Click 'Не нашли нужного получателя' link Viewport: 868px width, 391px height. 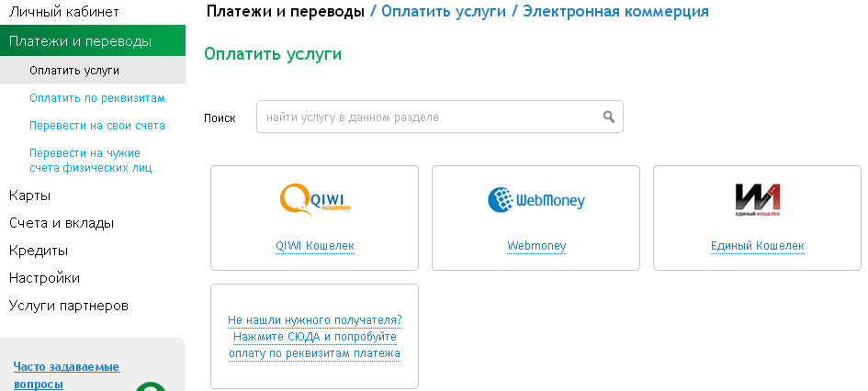click(314, 337)
